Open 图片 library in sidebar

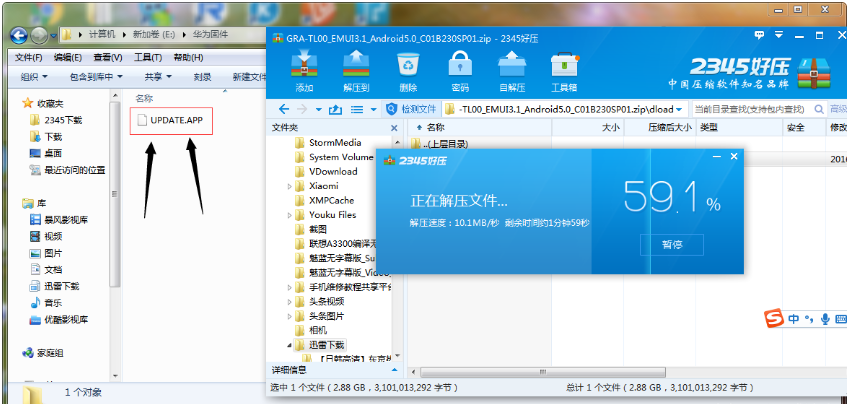point(46,253)
